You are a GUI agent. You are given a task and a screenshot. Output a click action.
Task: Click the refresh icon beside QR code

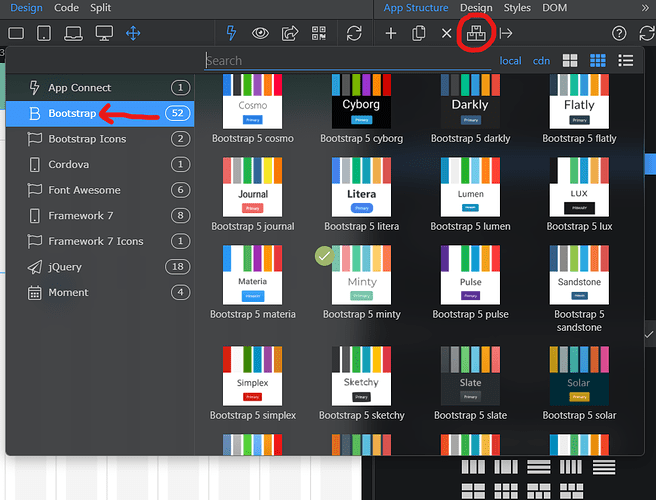coord(354,33)
